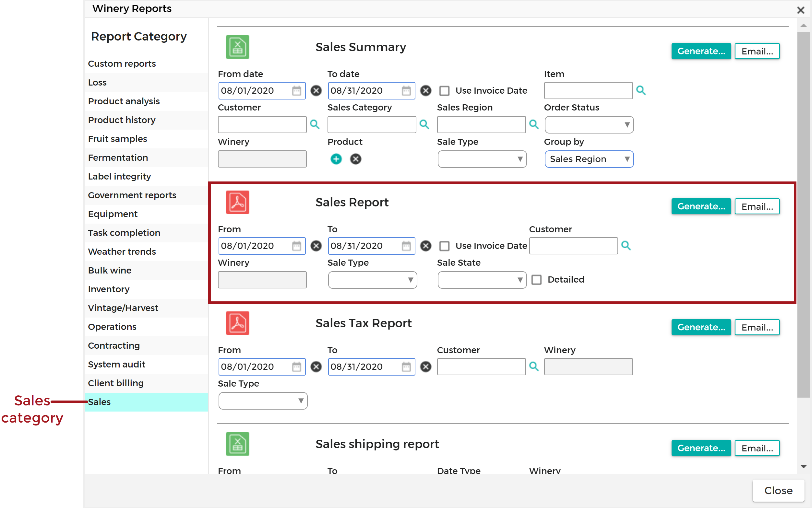Clear the Sales Report From date
Viewport: 812px width, 512px height.
316,246
